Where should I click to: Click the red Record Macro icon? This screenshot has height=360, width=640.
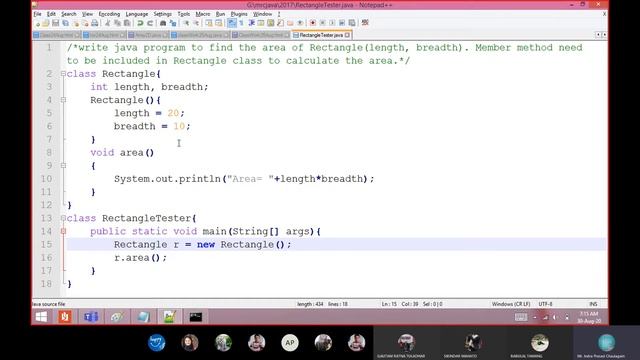click(313, 23)
